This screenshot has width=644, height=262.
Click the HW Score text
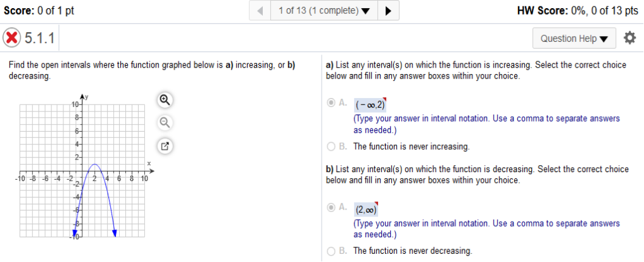pos(578,11)
